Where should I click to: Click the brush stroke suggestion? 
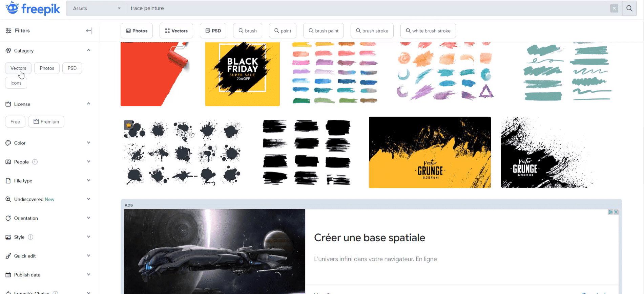coord(372,31)
